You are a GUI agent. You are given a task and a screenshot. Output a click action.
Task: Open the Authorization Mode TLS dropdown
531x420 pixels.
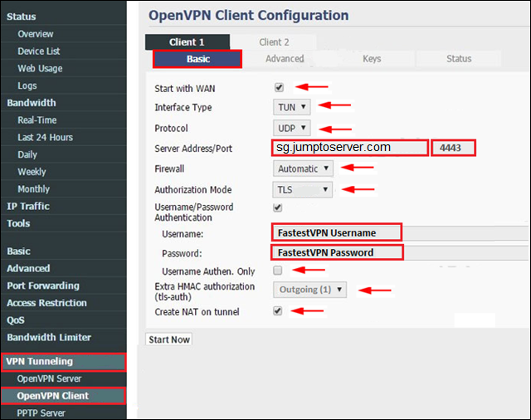(302, 189)
